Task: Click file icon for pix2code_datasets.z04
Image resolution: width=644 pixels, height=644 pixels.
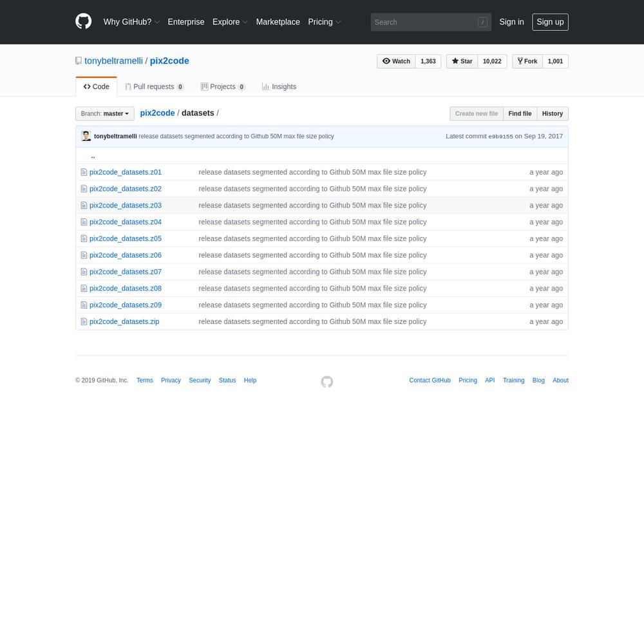Action: [84, 222]
